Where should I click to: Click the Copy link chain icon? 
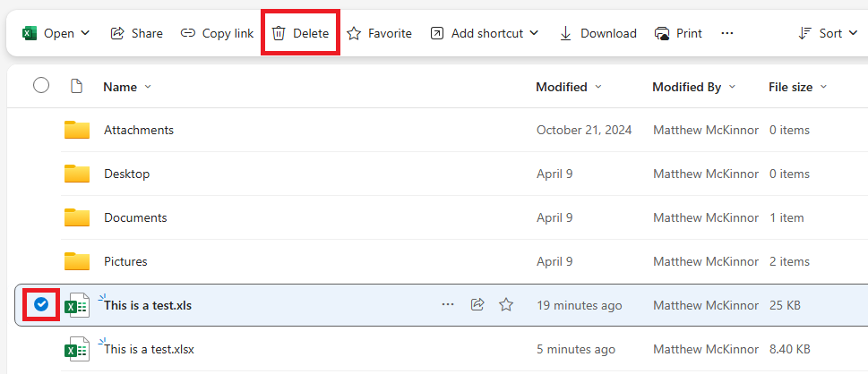point(188,33)
